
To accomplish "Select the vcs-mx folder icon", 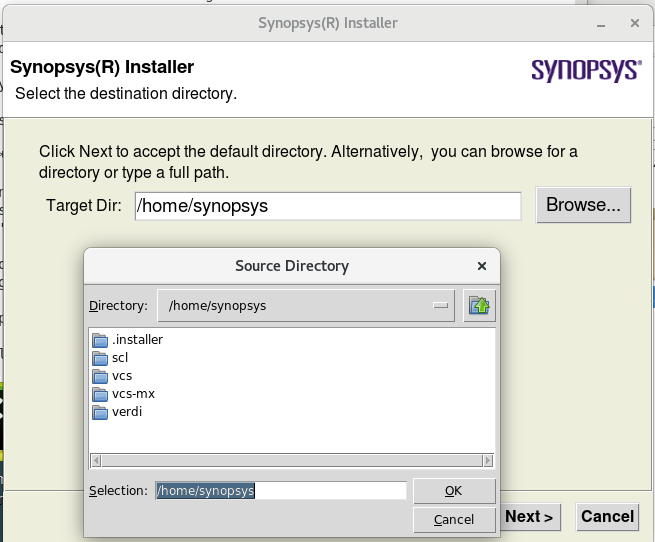I will pyautogui.click(x=100, y=394).
